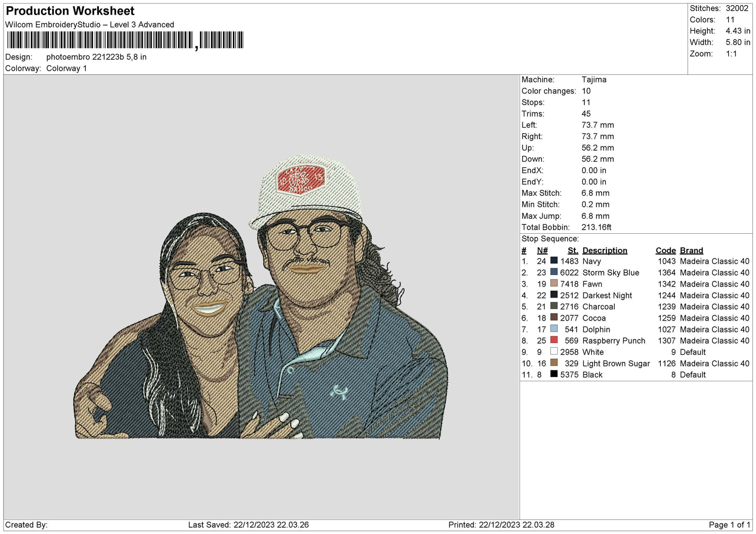
Task: Click the 'N#' column header
Action: point(542,251)
